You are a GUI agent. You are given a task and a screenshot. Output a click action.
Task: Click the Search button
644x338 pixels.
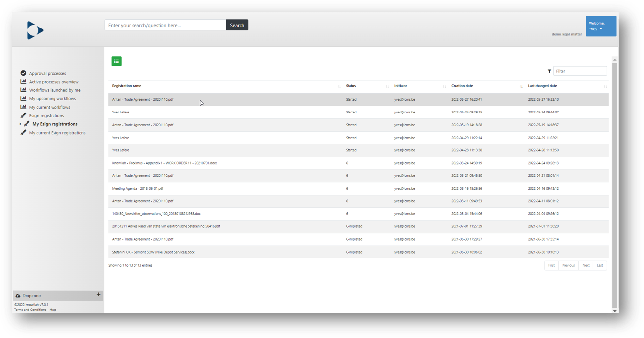click(x=237, y=25)
